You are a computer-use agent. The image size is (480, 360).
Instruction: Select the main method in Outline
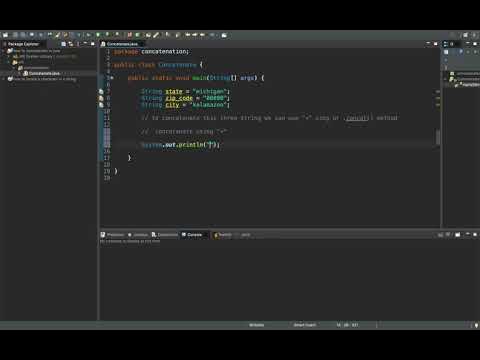click(x=468, y=85)
